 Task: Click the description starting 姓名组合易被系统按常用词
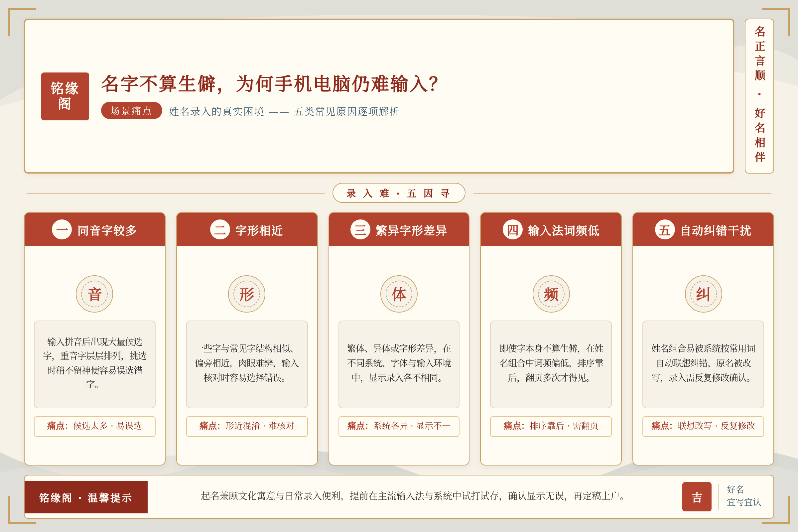[x=703, y=363]
